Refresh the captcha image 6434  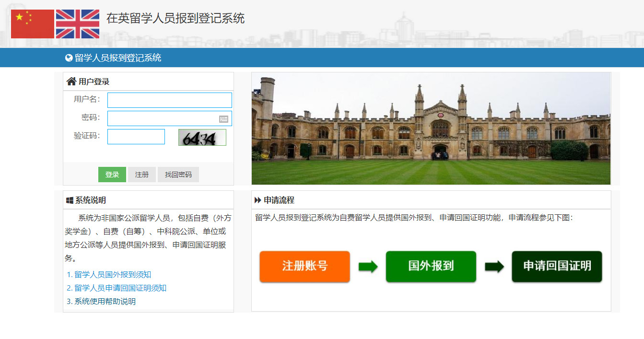[x=202, y=138]
